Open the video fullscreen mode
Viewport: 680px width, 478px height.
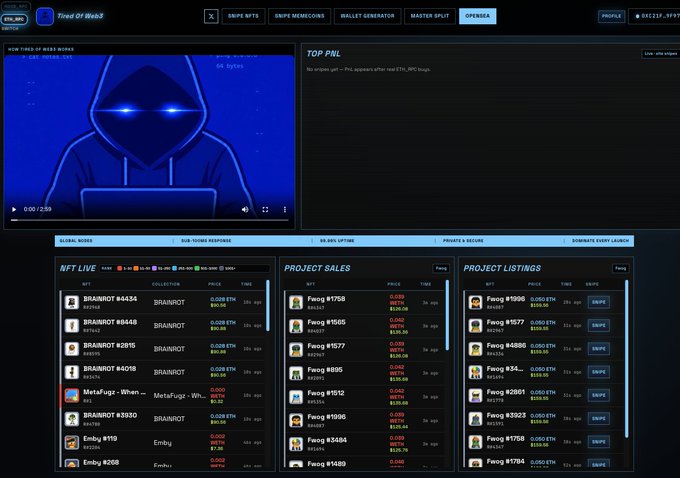[x=265, y=210]
